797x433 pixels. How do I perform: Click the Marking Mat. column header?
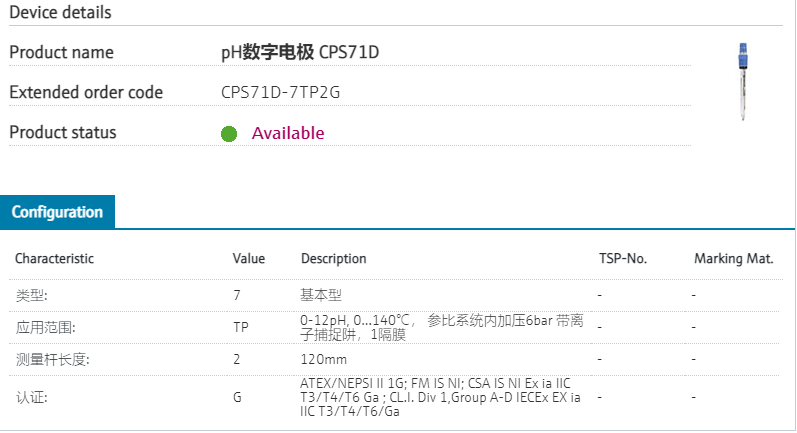point(733,259)
